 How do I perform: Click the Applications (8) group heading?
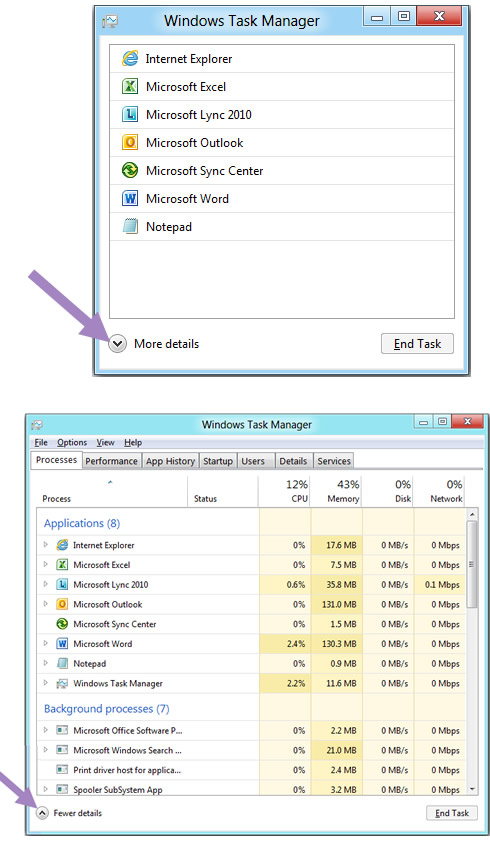point(82,523)
